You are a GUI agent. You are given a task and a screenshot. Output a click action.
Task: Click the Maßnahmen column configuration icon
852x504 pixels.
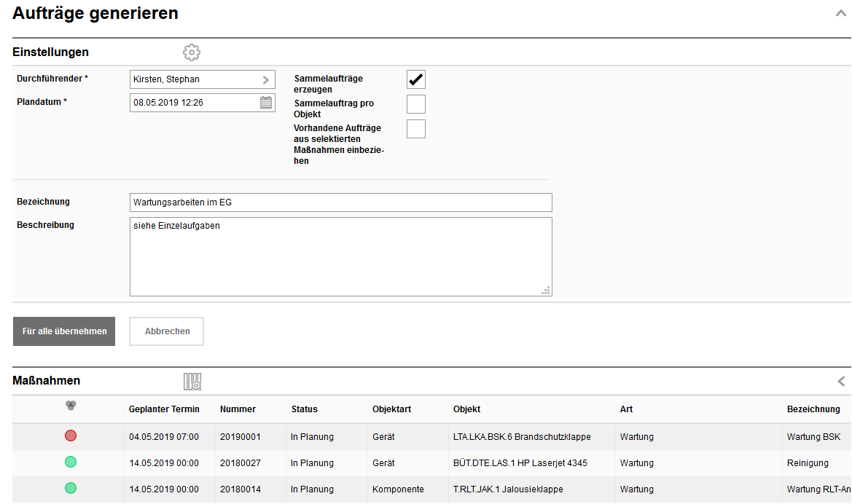[192, 381]
